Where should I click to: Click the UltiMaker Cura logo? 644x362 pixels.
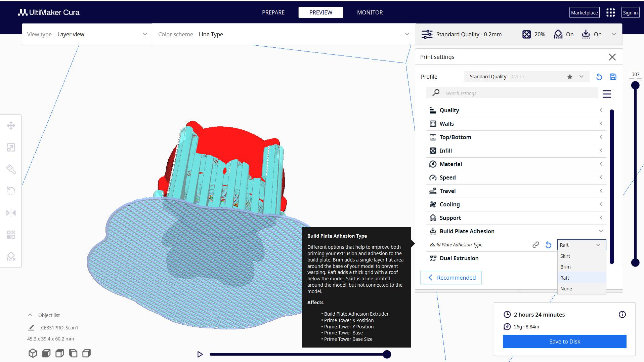[x=49, y=12]
